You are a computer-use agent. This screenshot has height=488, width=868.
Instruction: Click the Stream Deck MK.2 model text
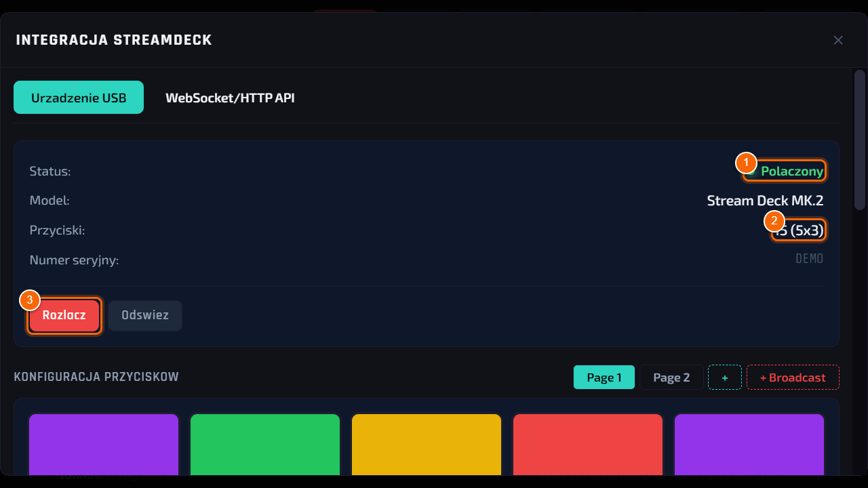coord(765,201)
